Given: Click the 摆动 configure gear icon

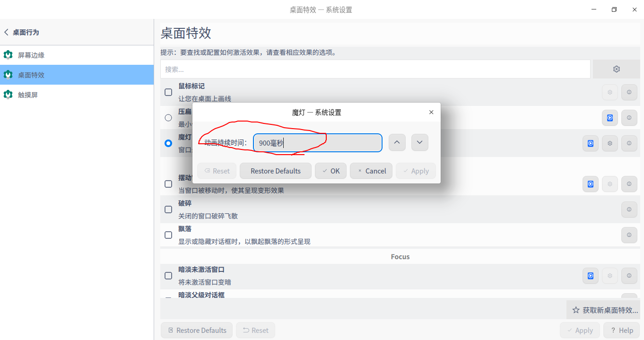Looking at the screenshot, I should [610, 184].
